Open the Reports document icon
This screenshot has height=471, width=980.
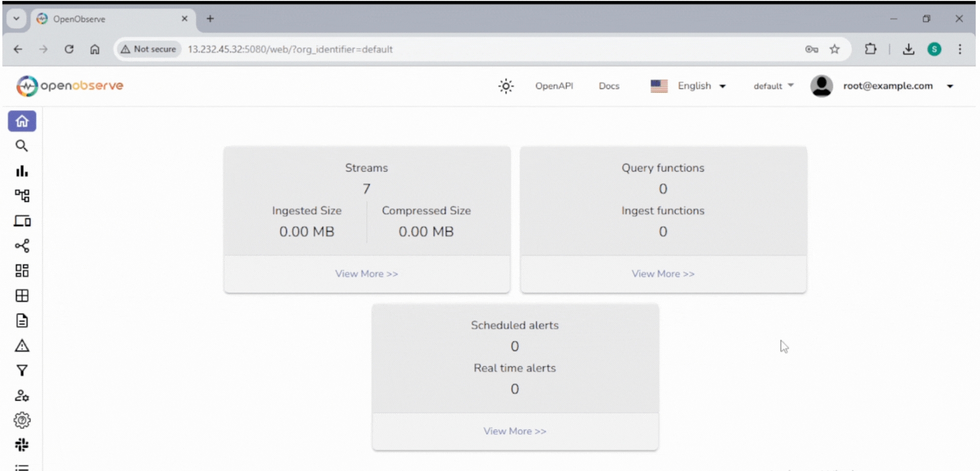pos(22,320)
